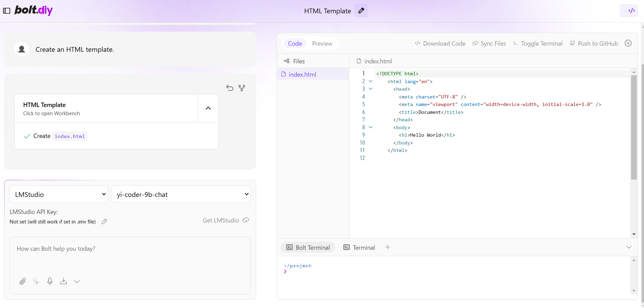Screen dimensions: 644x308
Task: Attach a file with the paperclip icon
Action: pyautogui.click(x=22, y=281)
